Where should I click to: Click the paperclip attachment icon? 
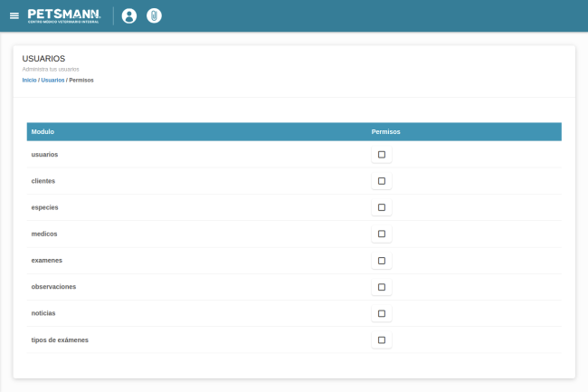155,15
